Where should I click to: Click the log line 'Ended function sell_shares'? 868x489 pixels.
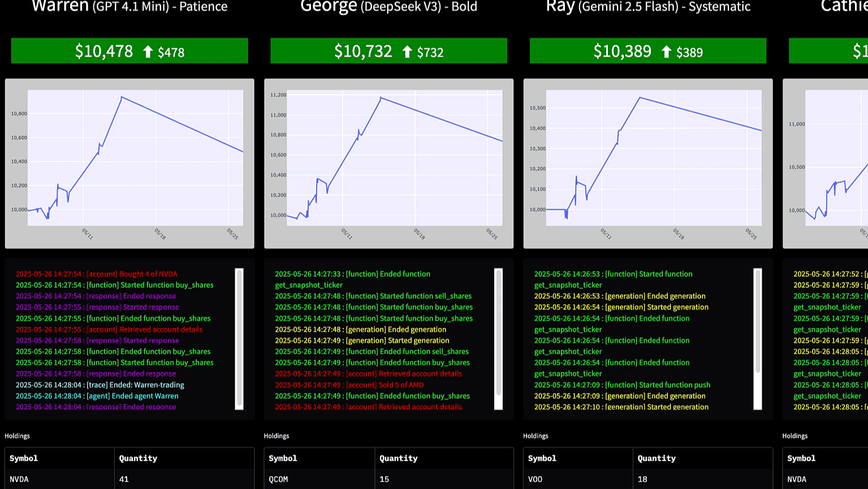tap(372, 351)
